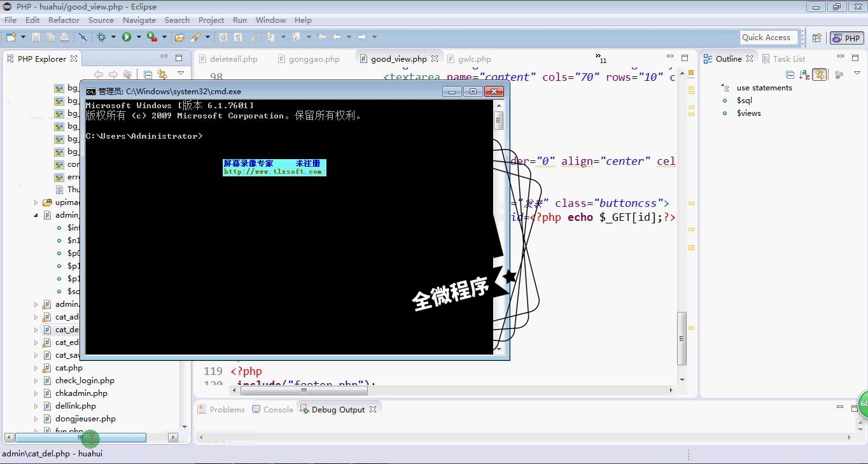
Task: Toggle Show Whitespace Characters icon
Action: coord(239,38)
